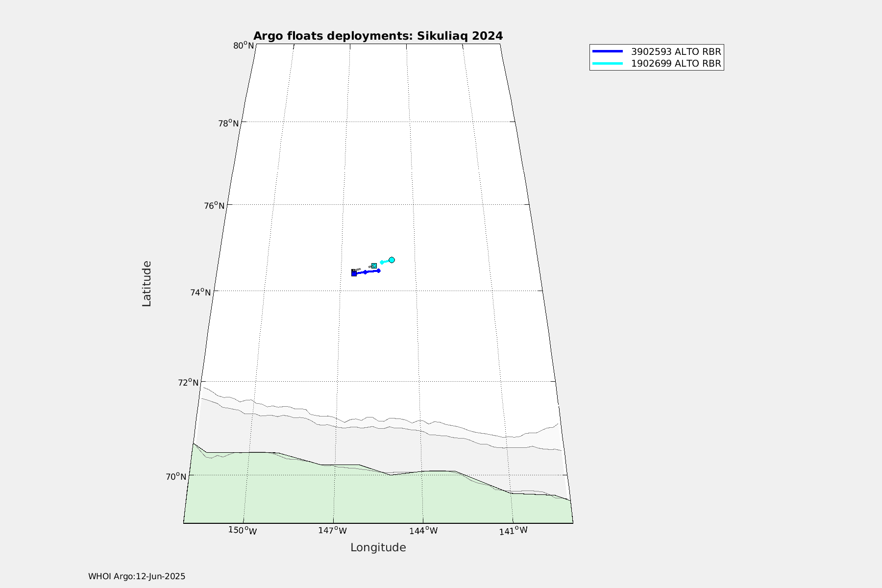Click the cyan line swatch in the legend
The image size is (882, 588).
(608, 63)
